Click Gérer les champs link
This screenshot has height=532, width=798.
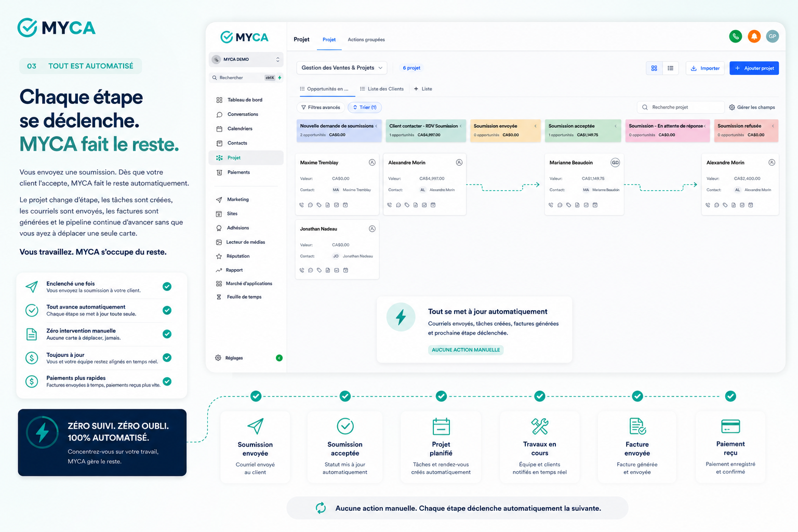click(x=752, y=108)
